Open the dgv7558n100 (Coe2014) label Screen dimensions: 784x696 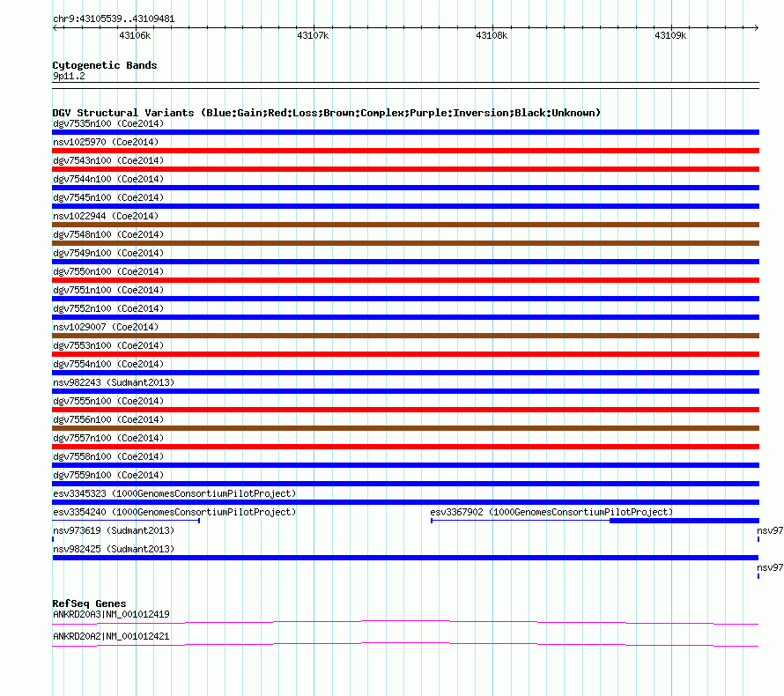[108, 456]
